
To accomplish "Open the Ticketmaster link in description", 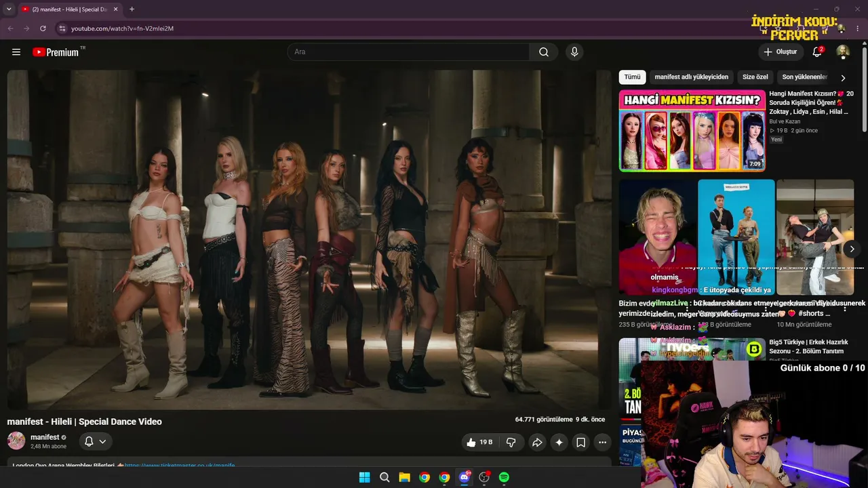I will click(x=180, y=465).
